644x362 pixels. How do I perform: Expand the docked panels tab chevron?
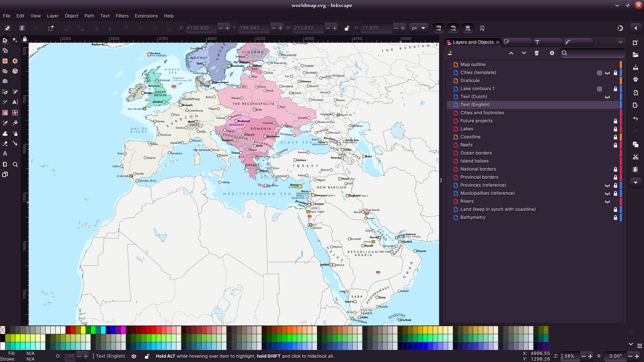[620, 42]
